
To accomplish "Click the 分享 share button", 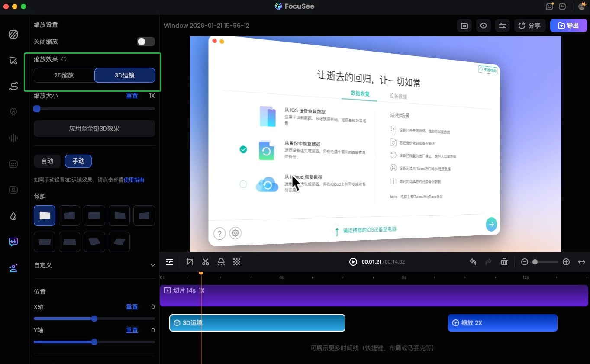I will point(530,26).
